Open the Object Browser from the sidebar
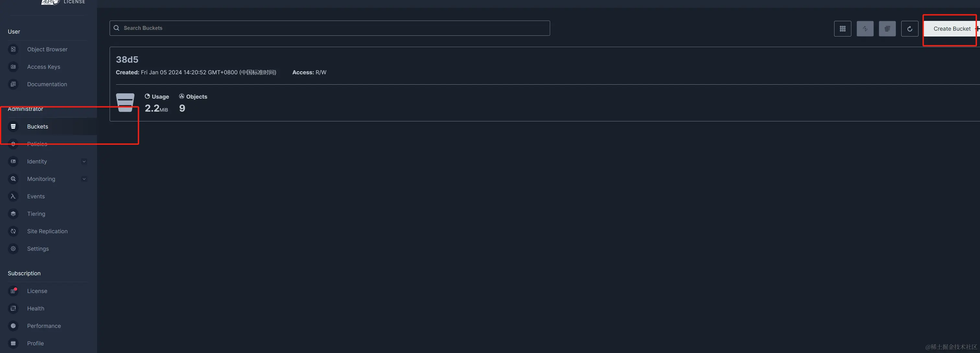The image size is (980, 353). [13, 49]
